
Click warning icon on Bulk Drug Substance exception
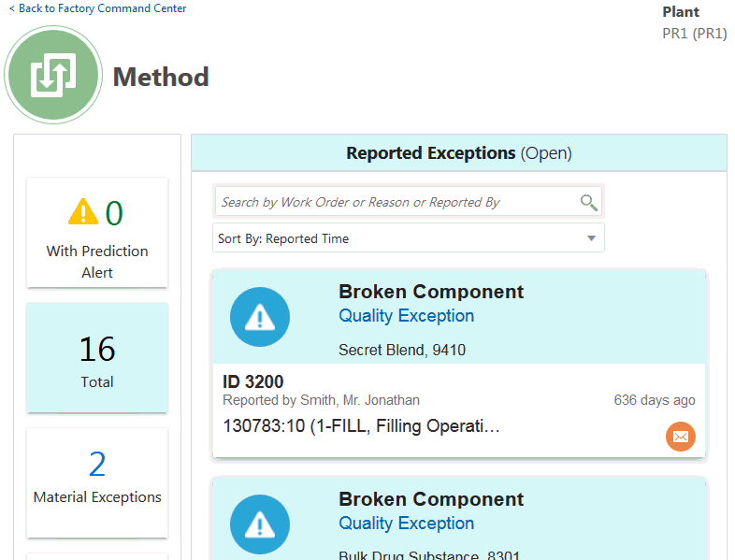[260, 524]
